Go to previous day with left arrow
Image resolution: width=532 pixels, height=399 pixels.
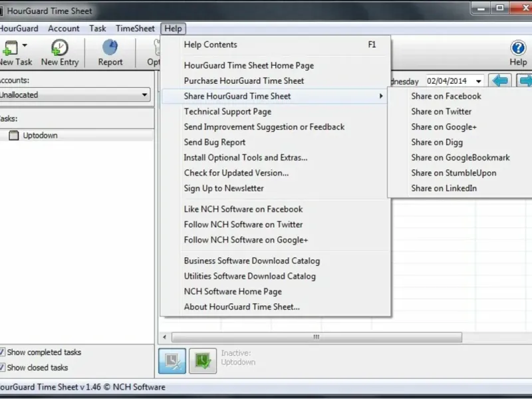[500, 80]
